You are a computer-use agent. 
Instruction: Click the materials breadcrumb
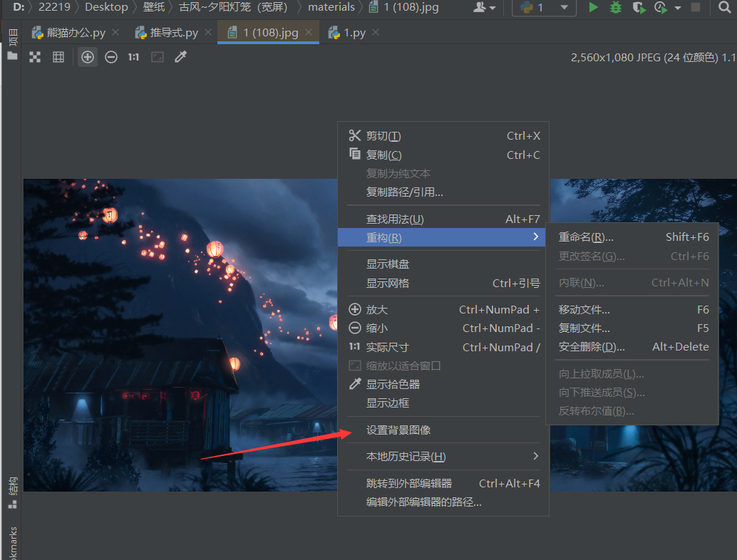[x=331, y=7]
